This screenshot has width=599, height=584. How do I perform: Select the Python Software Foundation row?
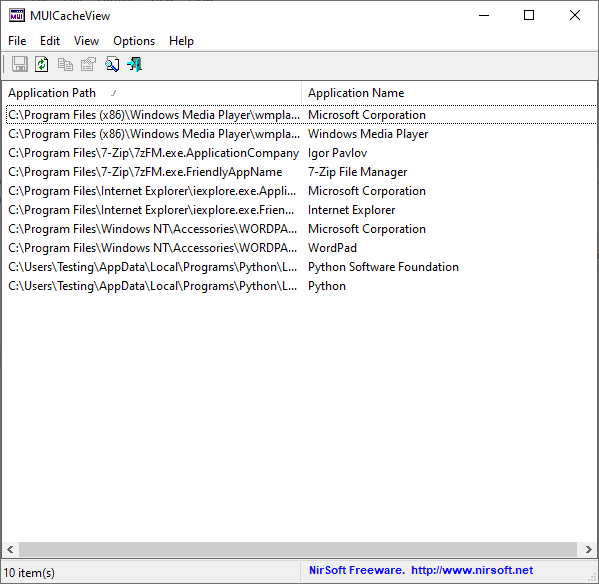(x=301, y=267)
